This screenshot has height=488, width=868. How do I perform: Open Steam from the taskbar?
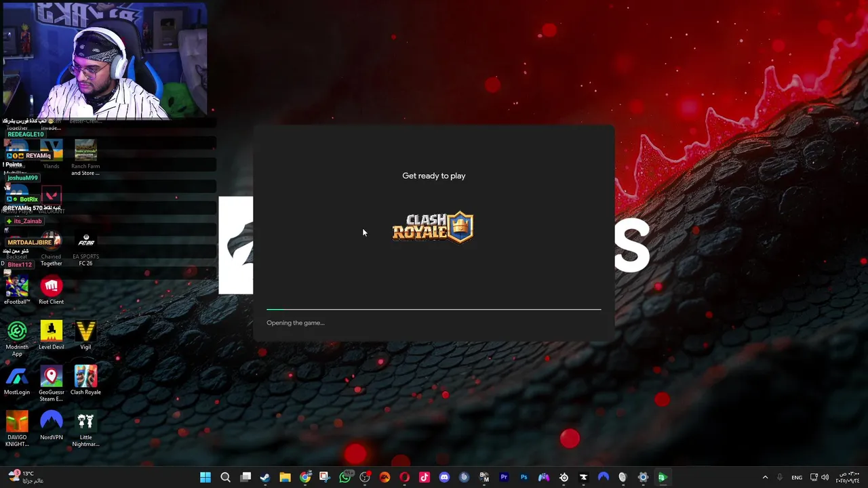pyautogui.click(x=265, y=477)
